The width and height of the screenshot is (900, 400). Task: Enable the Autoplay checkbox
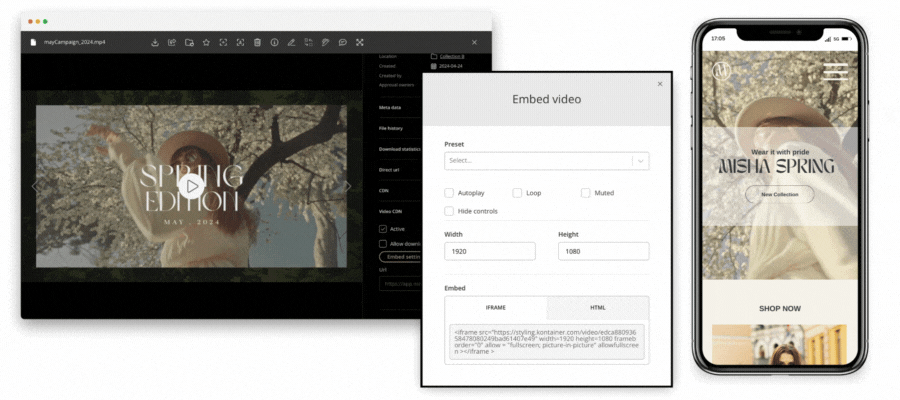click(x=449, y=193)
